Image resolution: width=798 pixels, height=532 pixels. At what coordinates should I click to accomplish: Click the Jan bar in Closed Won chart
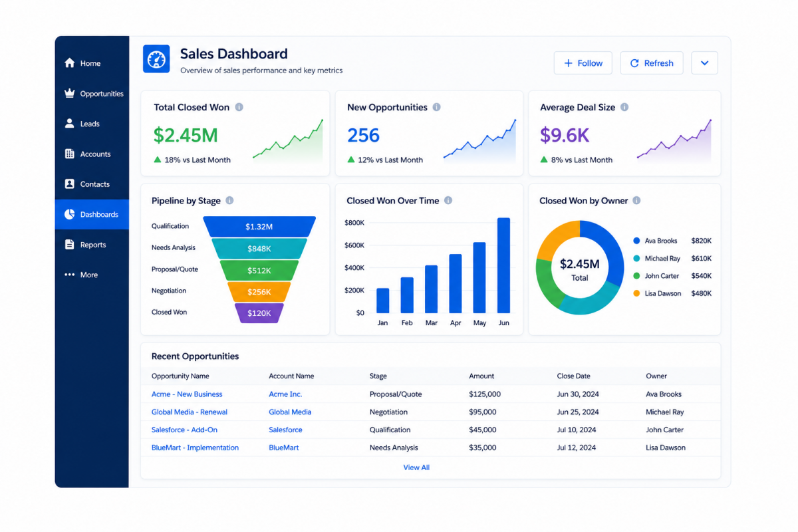[382, 301]
